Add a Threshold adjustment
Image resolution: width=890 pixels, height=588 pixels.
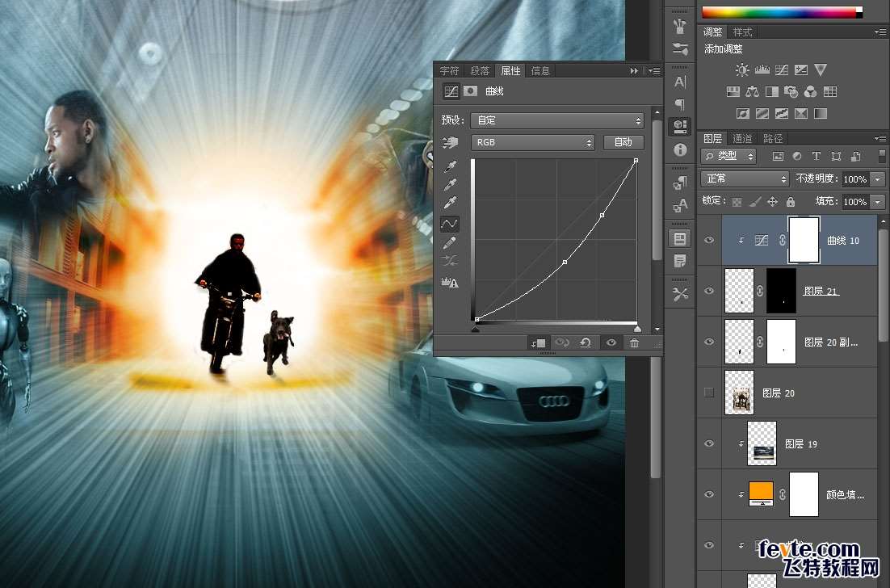782,114
